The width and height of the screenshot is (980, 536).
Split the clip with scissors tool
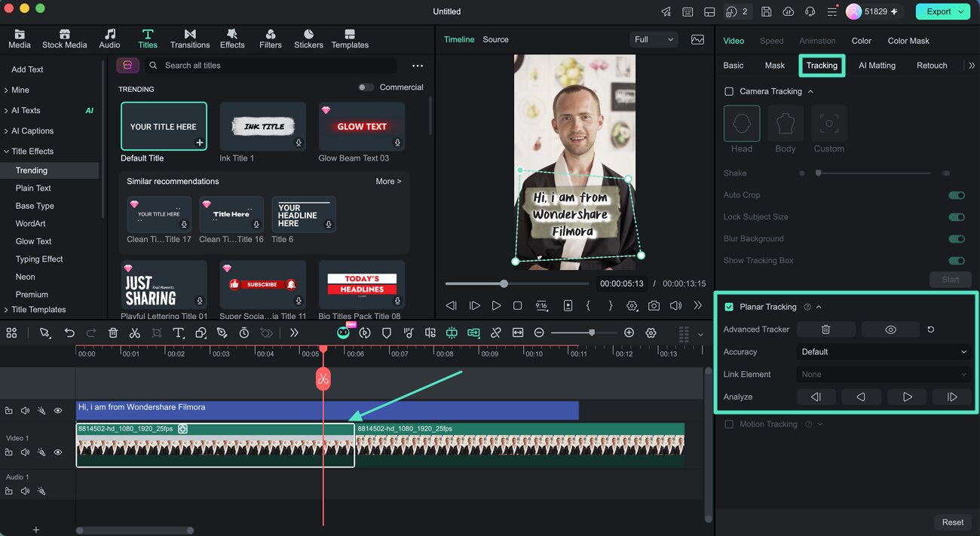point(135,332)
